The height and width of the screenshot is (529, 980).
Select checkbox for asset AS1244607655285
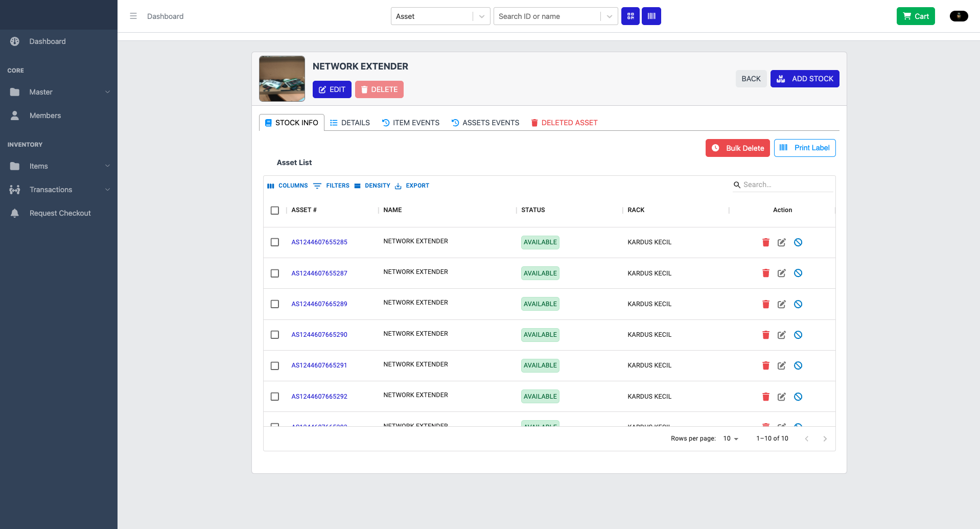click(275, 242)
